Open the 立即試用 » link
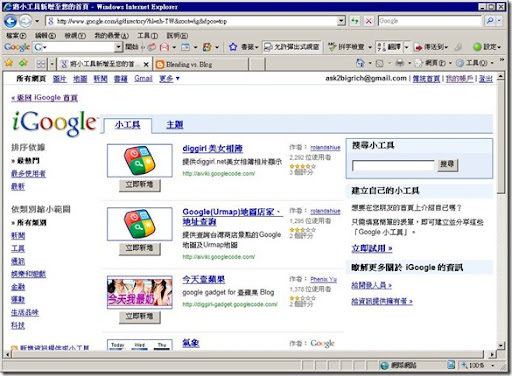 [x=372, y=248]
